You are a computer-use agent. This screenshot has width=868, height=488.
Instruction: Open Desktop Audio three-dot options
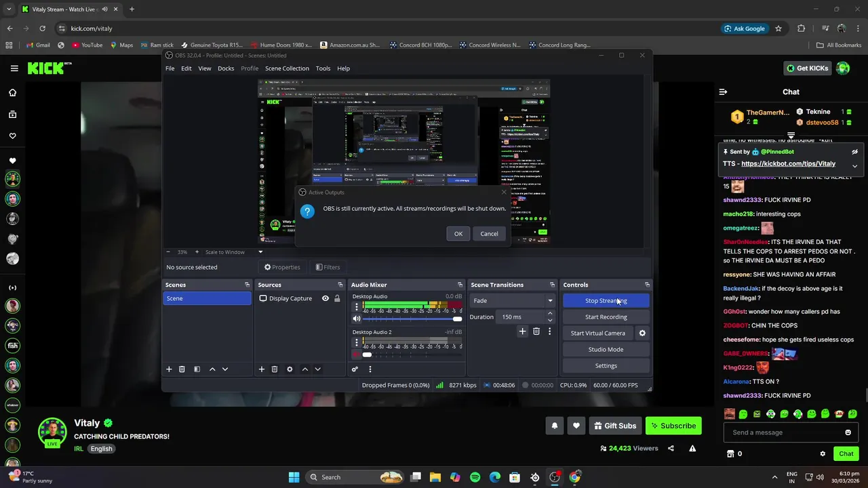[357, 307]
